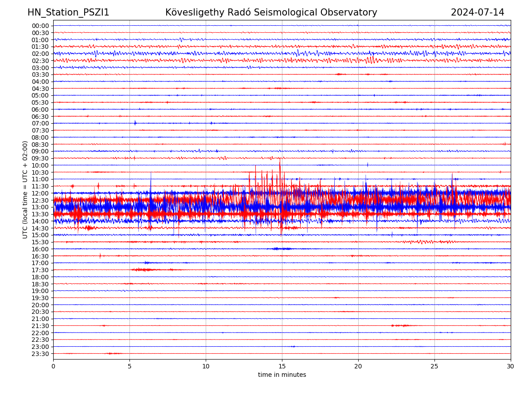Click the 17:30 row time label

click(x=40, y=270)
